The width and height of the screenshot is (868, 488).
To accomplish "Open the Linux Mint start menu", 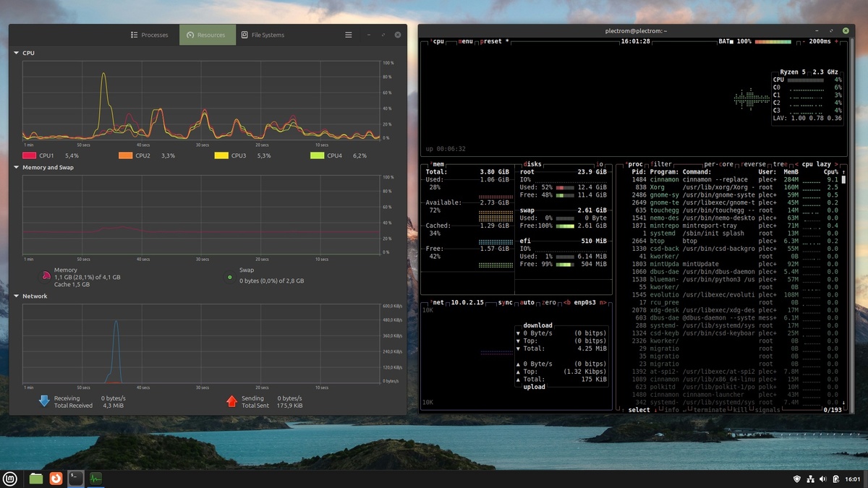I will point(10,478).
